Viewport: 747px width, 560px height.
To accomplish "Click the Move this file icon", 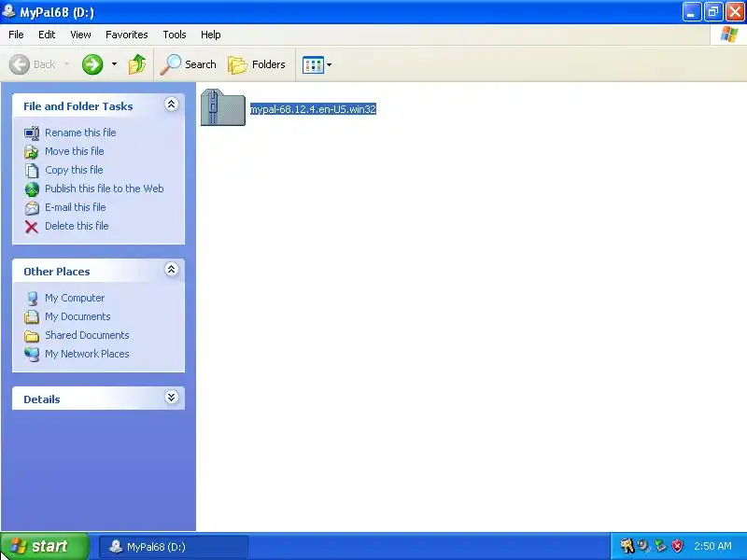I will pyautogui.click(x=32, y=151).
